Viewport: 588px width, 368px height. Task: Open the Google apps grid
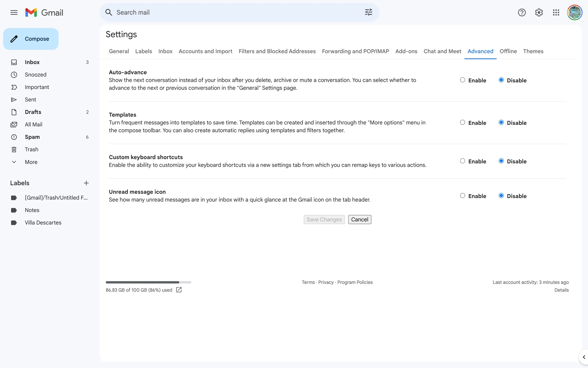(x=556, y=12)
